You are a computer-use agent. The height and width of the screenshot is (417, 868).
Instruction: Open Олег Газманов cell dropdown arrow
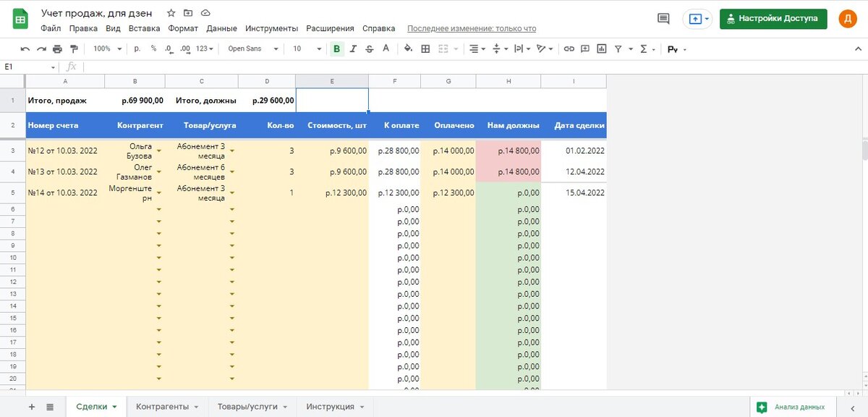point(159,172)
